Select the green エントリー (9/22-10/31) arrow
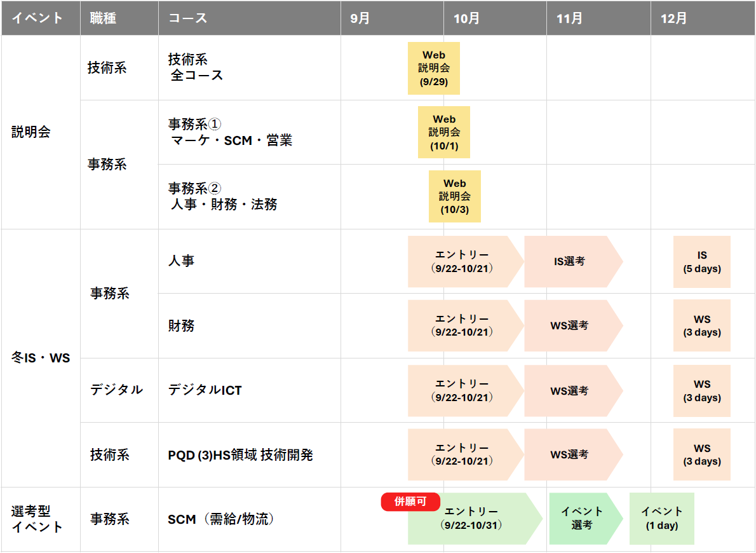The height and width of the screenshot is (553, 756). coord(471,519)
